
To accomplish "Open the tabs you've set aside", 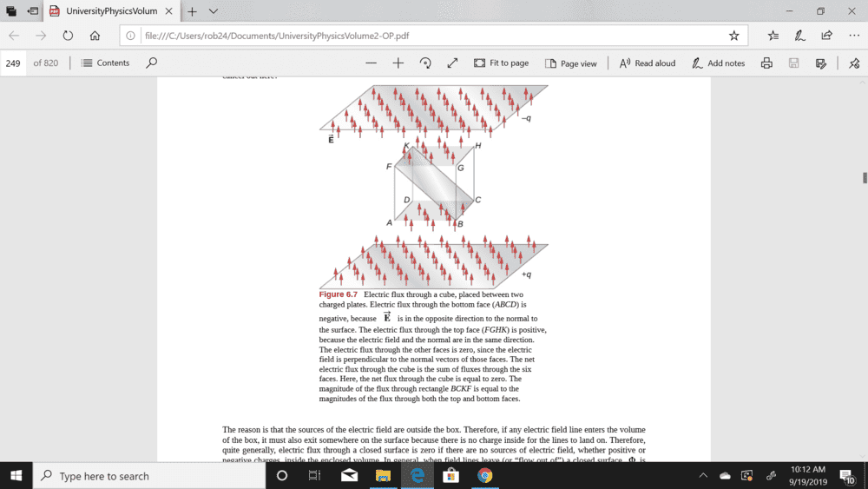I will tap(11, 11).
